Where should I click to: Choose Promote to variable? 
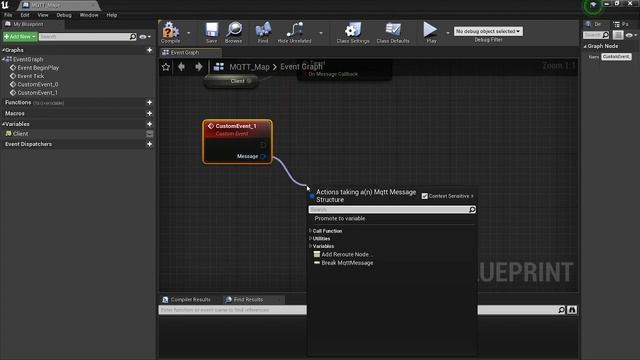pyautogui.click(x=340, y=219)
